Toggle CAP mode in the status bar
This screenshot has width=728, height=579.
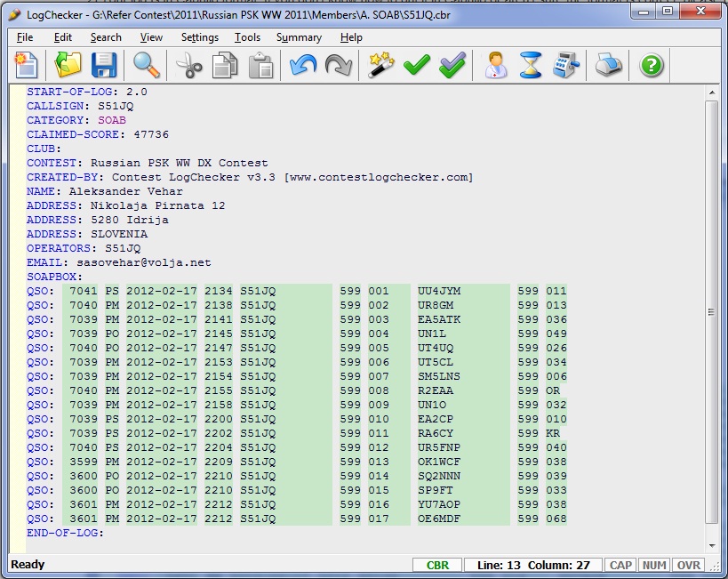(x=620, y=565)
